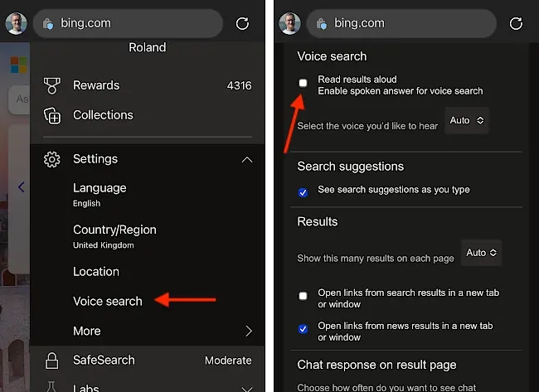Open the Collections menu item
The height and width of the screenshot is (392, 539).
[148, 115]
